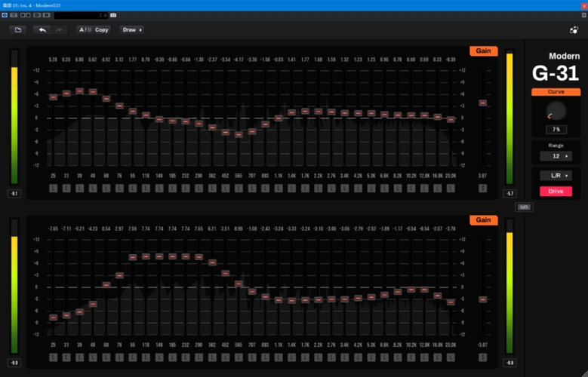Open the L/R channel mode dropdown

(556, 176)
